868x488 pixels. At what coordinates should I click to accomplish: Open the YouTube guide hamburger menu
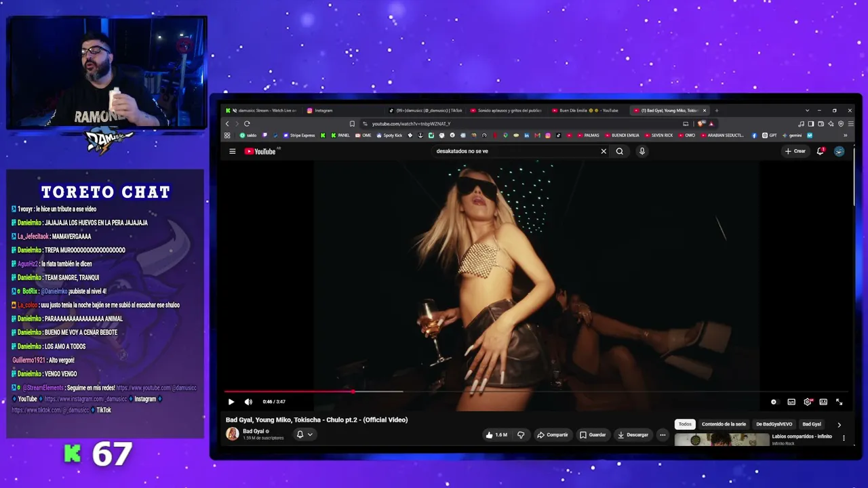pos(232,151)
